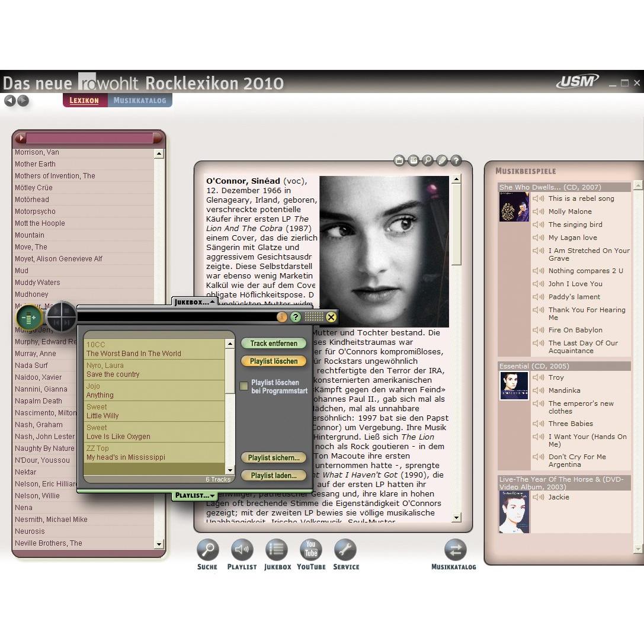
Task: Click Sinéad O'Connor portrait photo
Action: pos(384,251)
